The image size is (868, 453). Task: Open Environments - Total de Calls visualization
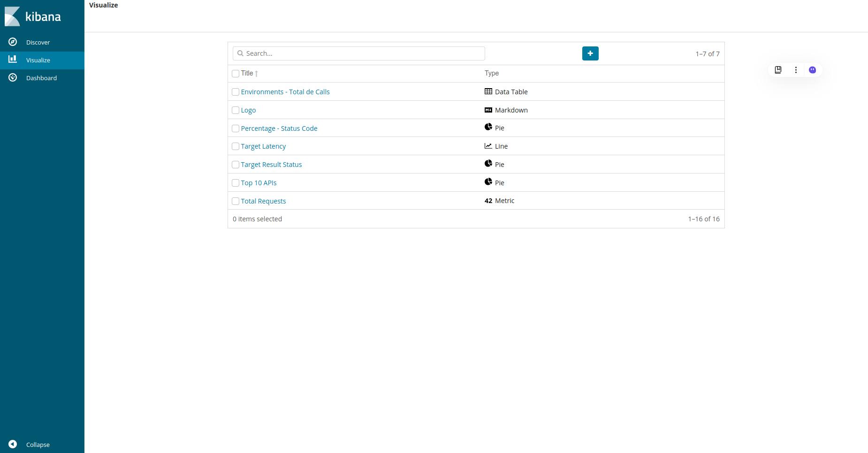pyautogui.click(x=285, y=92)
